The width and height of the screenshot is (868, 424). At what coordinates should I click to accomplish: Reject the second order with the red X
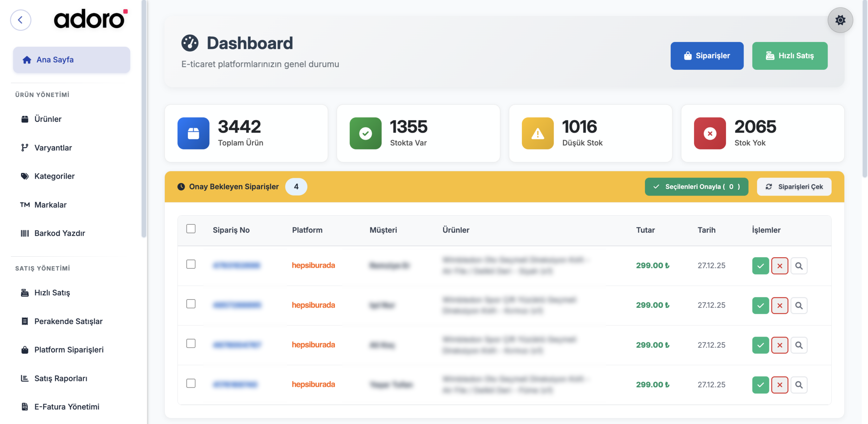point(780,305)
